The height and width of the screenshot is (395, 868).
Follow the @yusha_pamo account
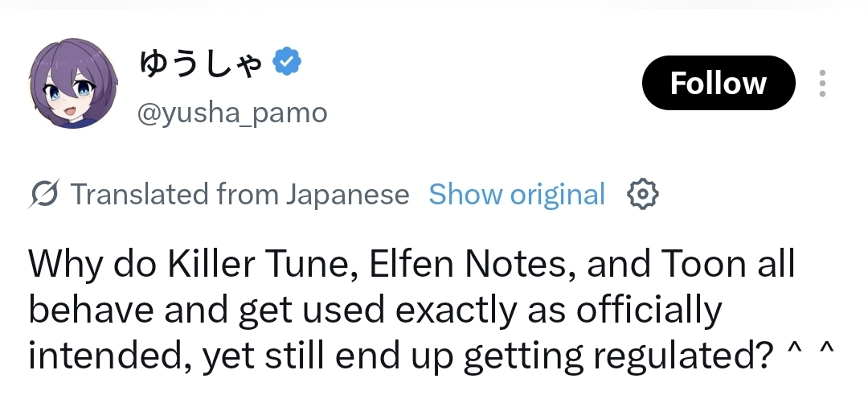coord(719,83)
